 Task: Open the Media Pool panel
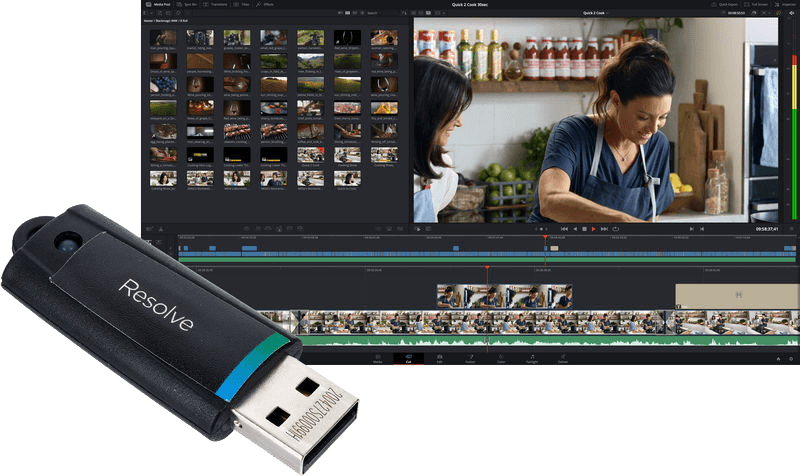tap(157, 4)
